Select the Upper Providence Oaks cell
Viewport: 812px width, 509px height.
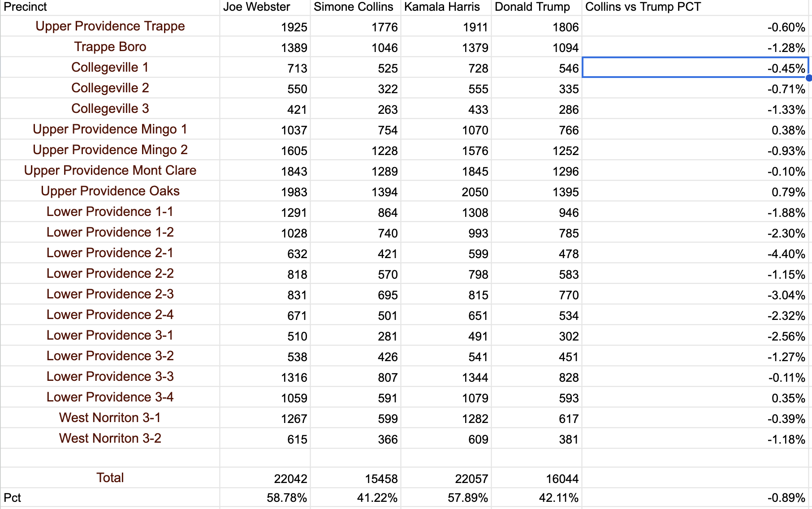click(110, 191)
